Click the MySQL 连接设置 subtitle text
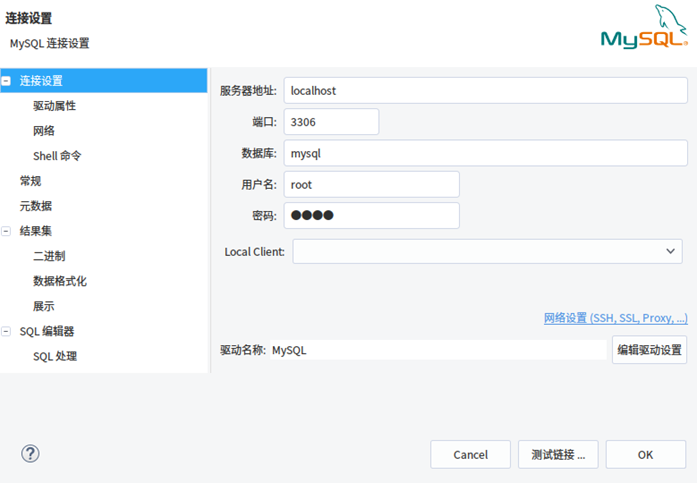The height and width of the screenshot is (483, 697). (x=50, y=44)
